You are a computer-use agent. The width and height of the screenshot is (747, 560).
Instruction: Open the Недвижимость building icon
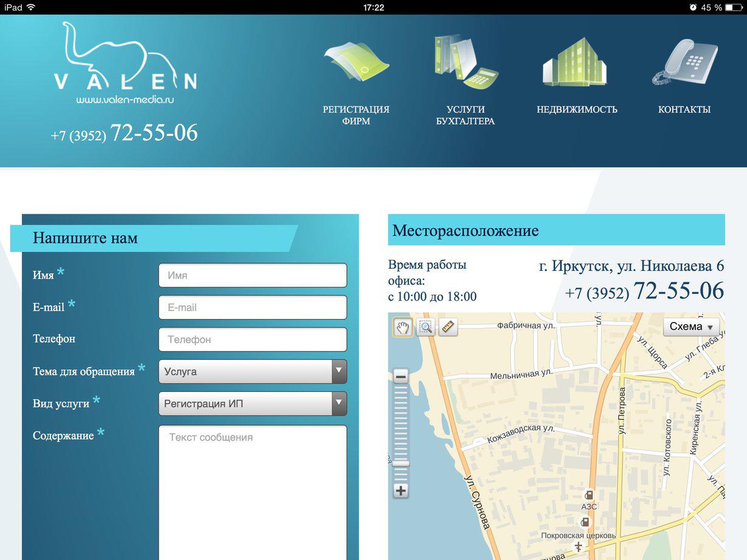click(575, 62)
